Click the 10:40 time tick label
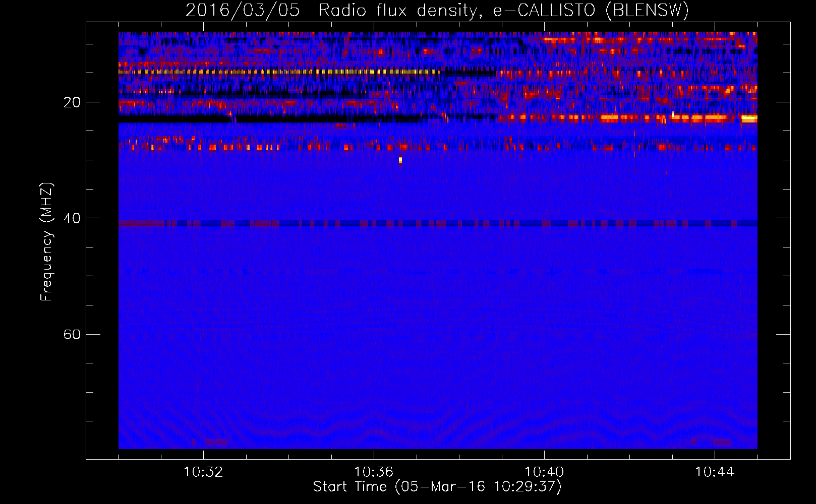816x504 pixels. tap(544, 472)
